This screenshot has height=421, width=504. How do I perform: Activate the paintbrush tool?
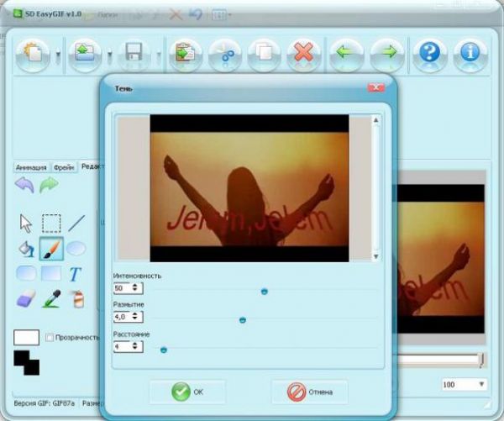(x=51, y=249)
